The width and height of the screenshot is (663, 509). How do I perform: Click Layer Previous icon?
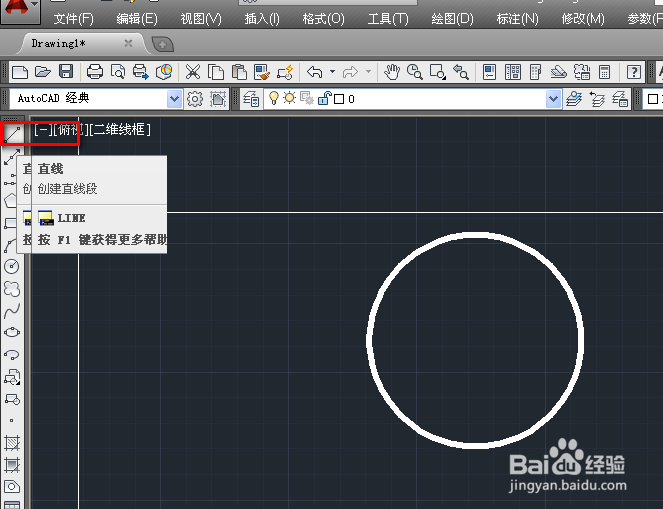597,99
